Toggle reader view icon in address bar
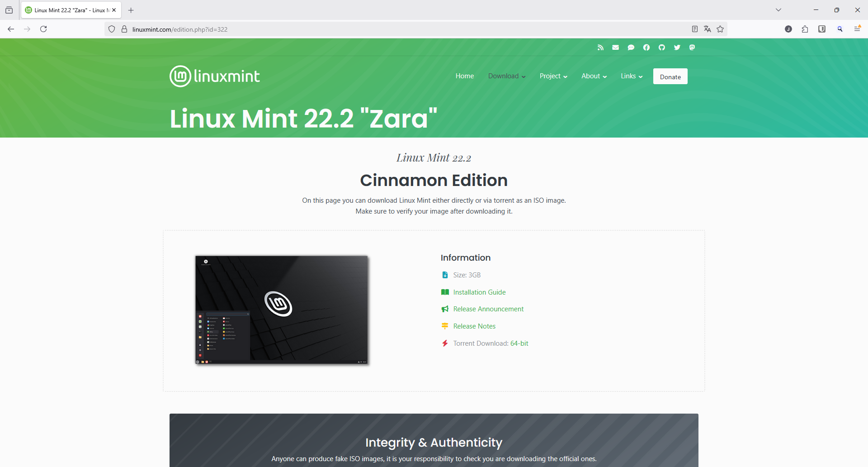868x467 pixels. (695, 29)
